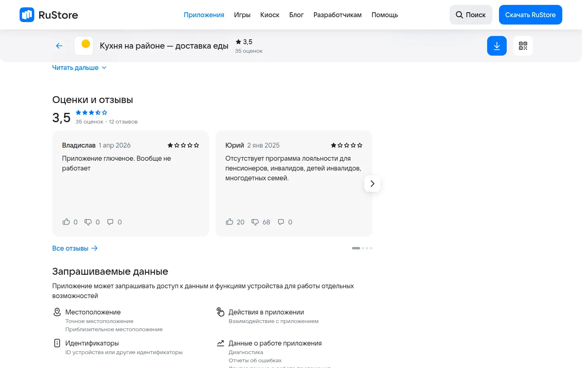Click the '35 оценок' text in header
This screenshot has height=368, width=588.
[x=249, y=51]
